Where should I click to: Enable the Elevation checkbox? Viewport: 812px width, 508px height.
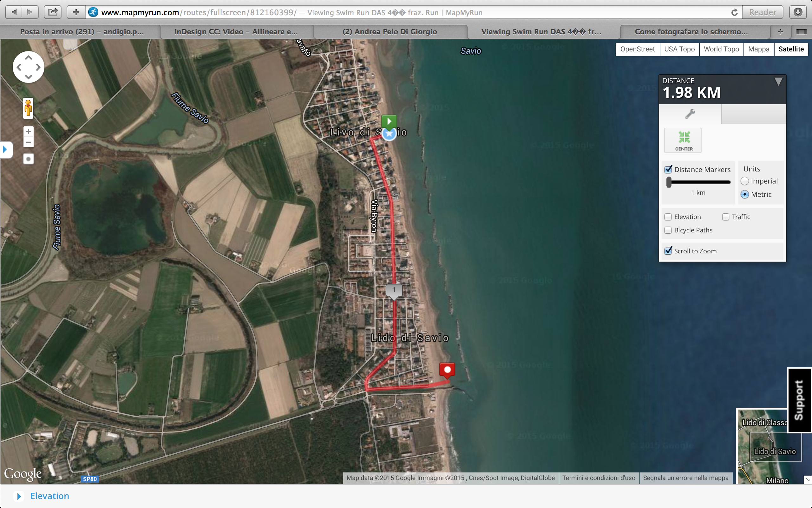coord(668,217)
